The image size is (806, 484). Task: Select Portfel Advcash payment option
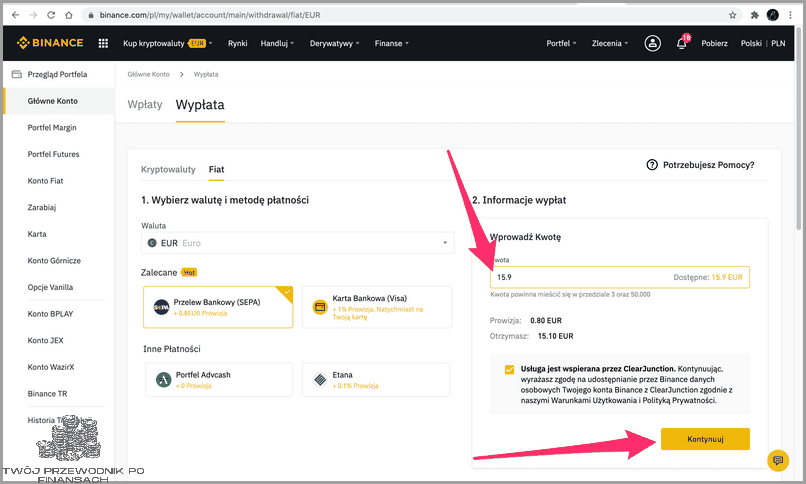(219, 380)
